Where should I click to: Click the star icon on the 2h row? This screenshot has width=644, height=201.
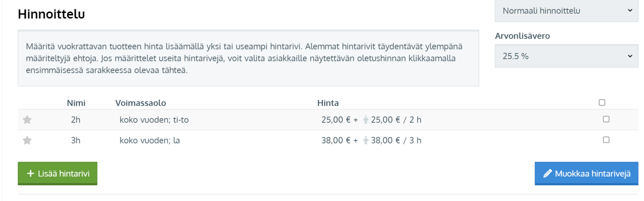click(x=27, y=120)
